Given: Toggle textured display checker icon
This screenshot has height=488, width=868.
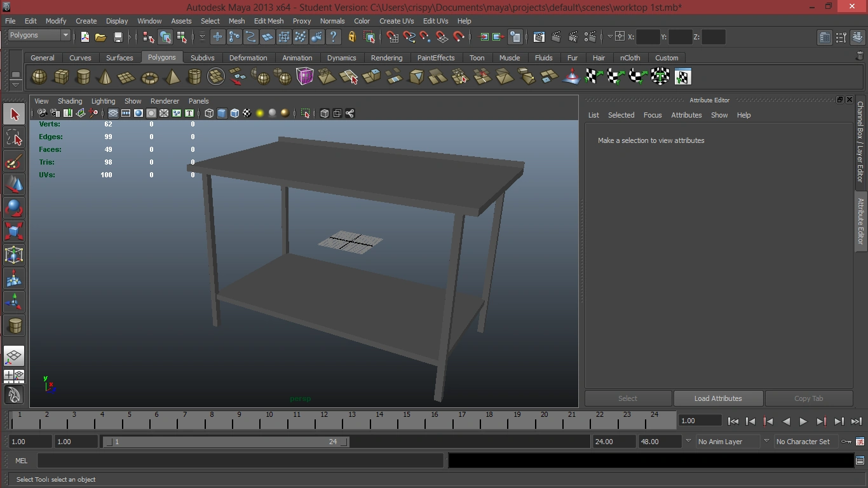Looking at the screenshot, I should (x=247, y=113).
